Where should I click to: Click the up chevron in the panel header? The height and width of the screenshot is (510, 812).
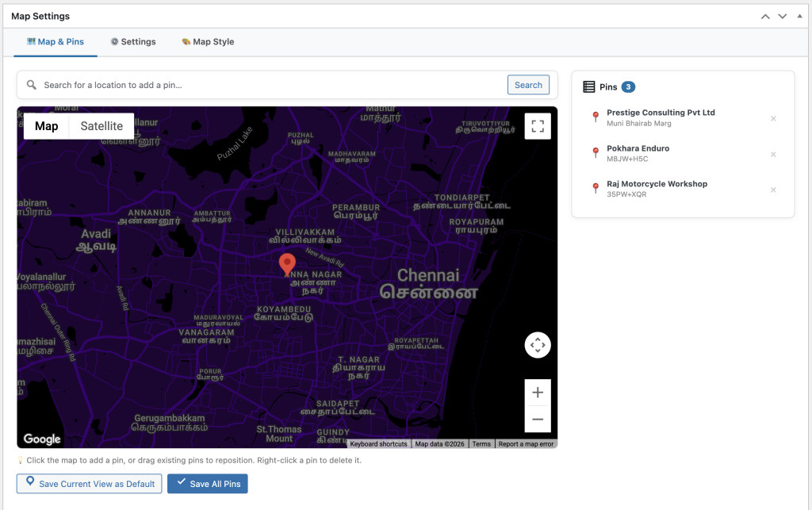coord(764,15)
